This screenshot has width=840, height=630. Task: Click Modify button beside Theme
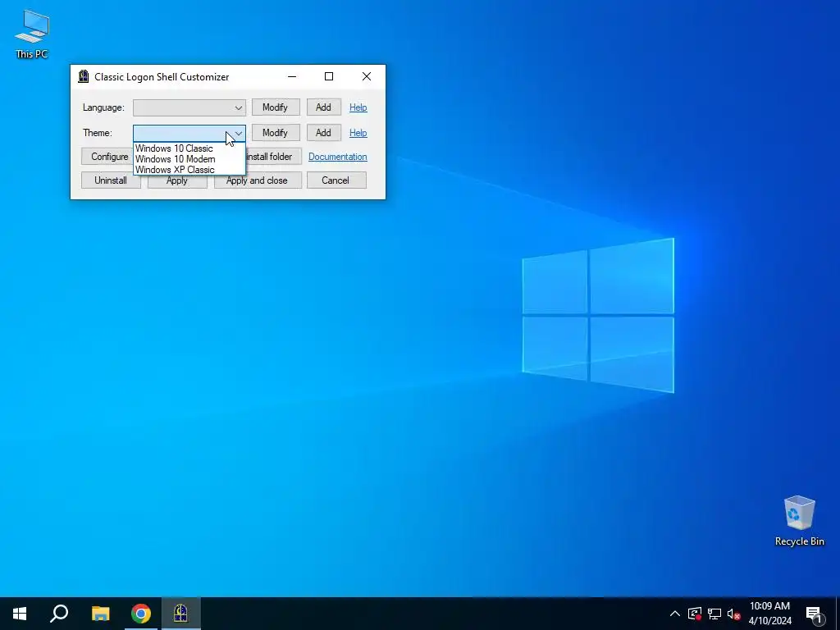276,133
